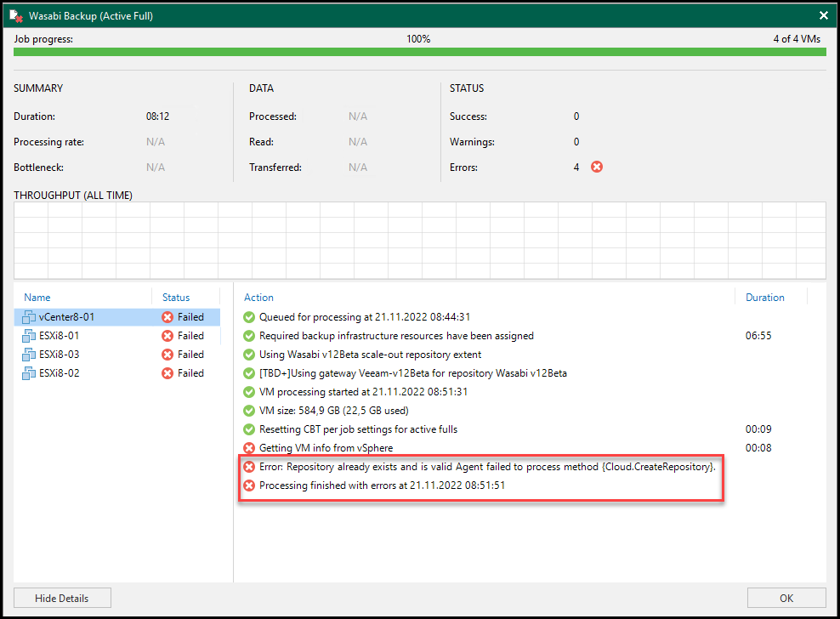840x619 pixels.
Task: Click the failed status icon for vCenter8-01
Action: 167,317
